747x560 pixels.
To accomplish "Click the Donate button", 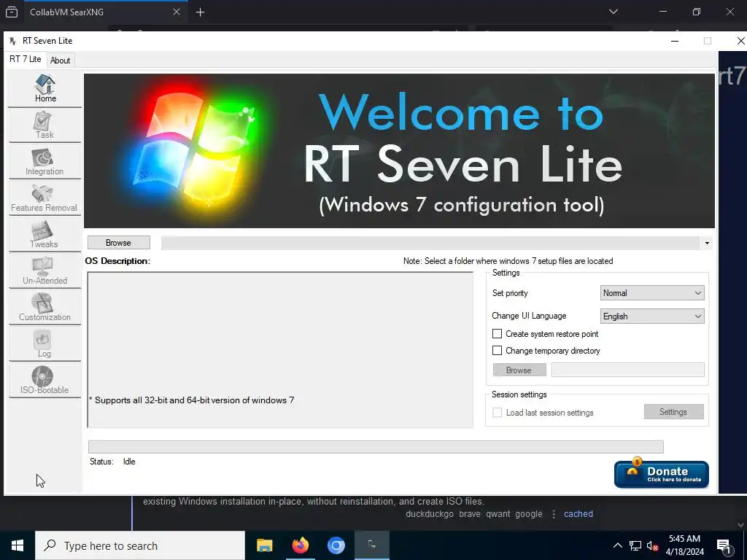I will (x=661, y=474).
